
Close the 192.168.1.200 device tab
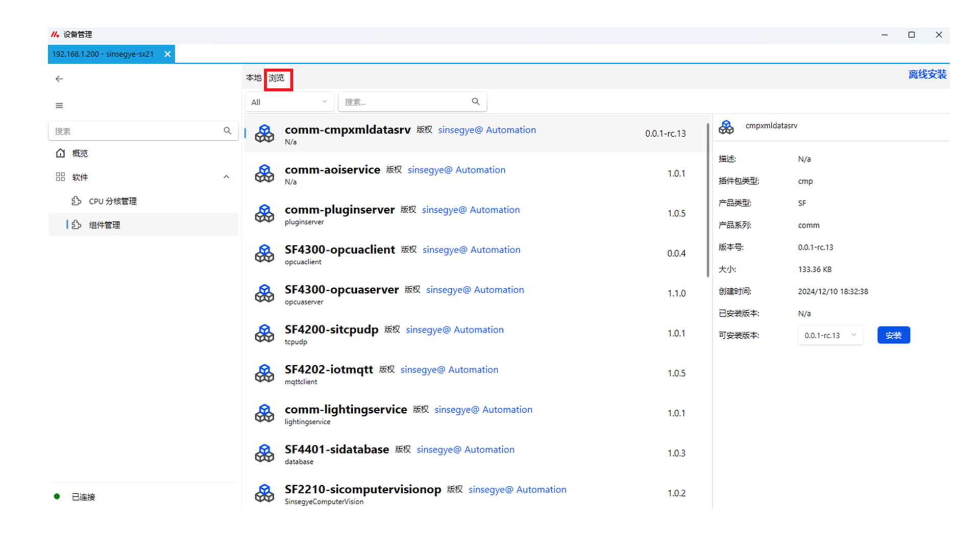167,54
